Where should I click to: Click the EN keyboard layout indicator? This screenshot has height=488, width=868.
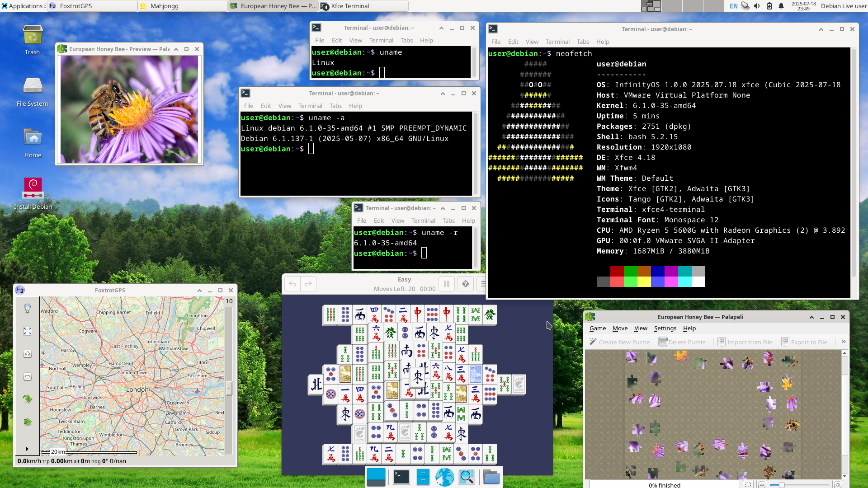[x=733, y=6]
